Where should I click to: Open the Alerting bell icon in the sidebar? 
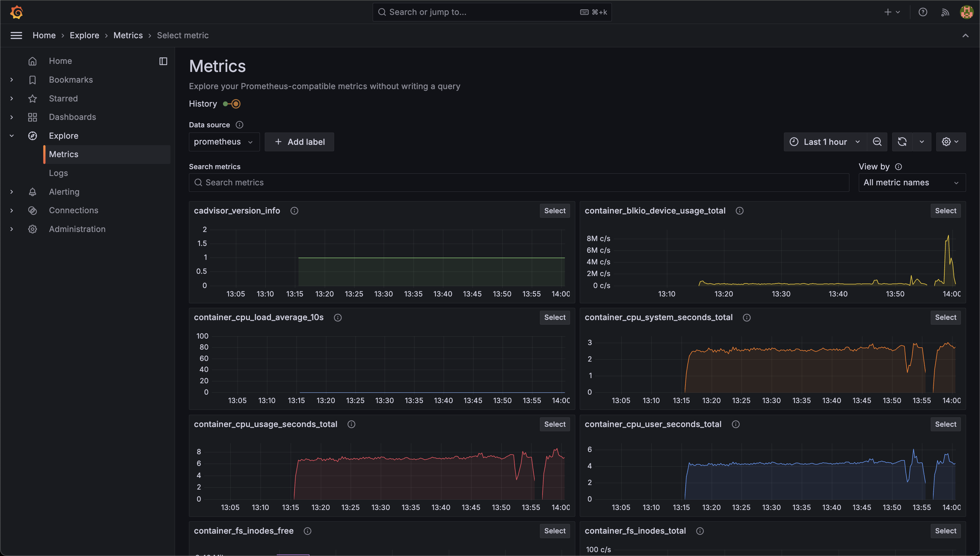click(33, 192)
